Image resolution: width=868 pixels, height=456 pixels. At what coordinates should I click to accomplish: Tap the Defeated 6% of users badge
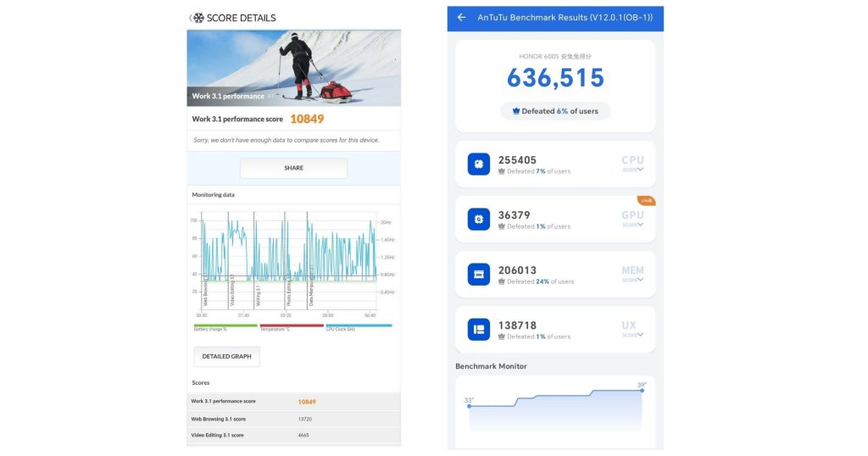click(x=555, y=111)
